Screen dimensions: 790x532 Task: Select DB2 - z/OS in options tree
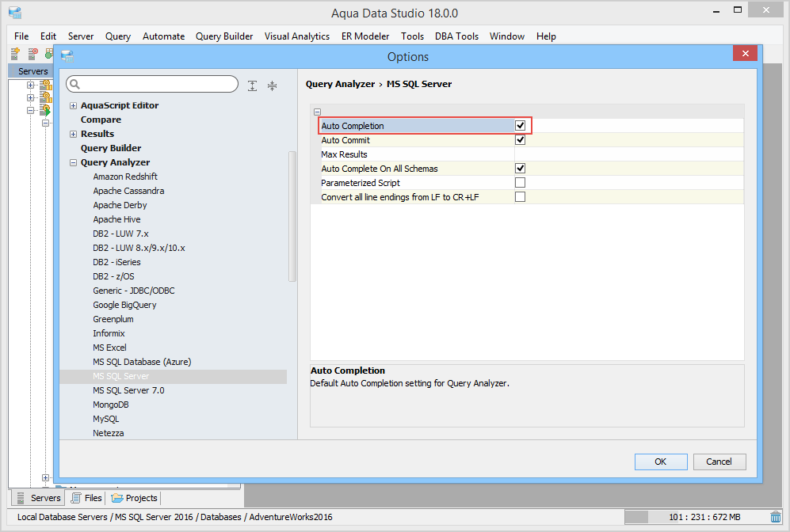click(113, 276)
